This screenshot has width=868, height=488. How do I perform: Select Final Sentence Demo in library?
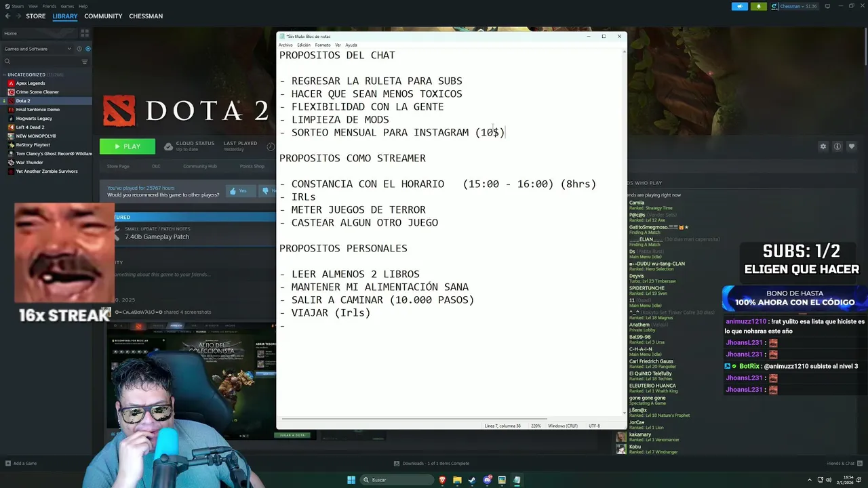coord(37,110)
